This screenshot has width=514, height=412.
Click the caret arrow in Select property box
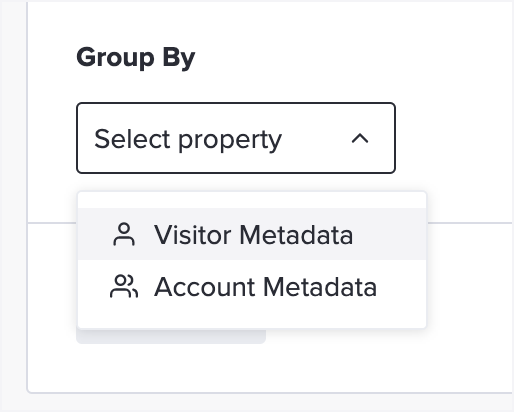(360, 138)
